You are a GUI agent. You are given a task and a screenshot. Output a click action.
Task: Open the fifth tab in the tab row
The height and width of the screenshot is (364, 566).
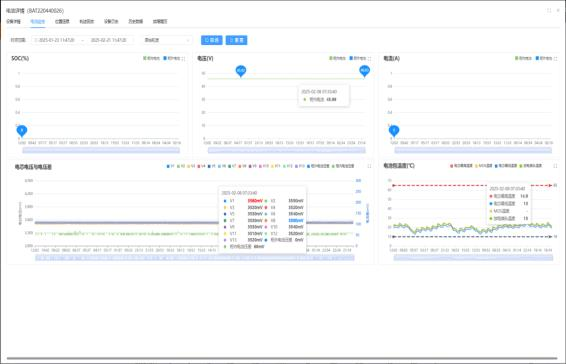(111, 21)
